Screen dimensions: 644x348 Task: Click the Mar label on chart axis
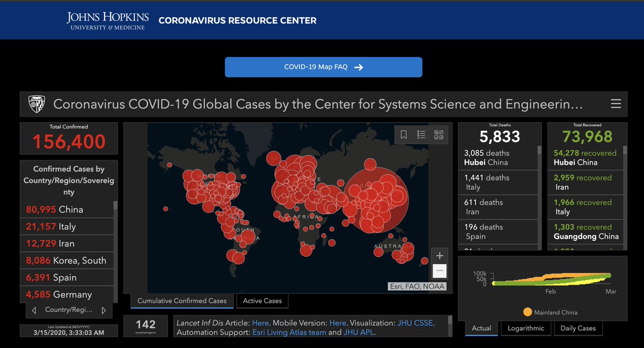(611, 292)
